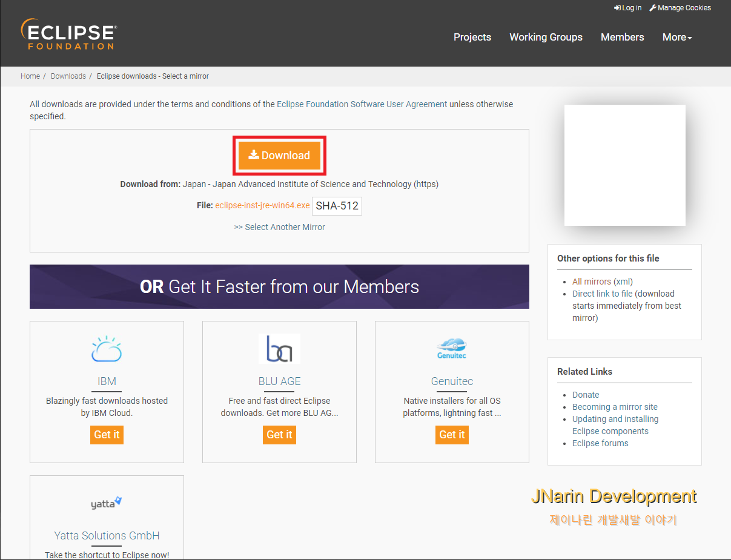Open Becoming a mirror site link
The image size is (731, 560).
pos(615,407)
